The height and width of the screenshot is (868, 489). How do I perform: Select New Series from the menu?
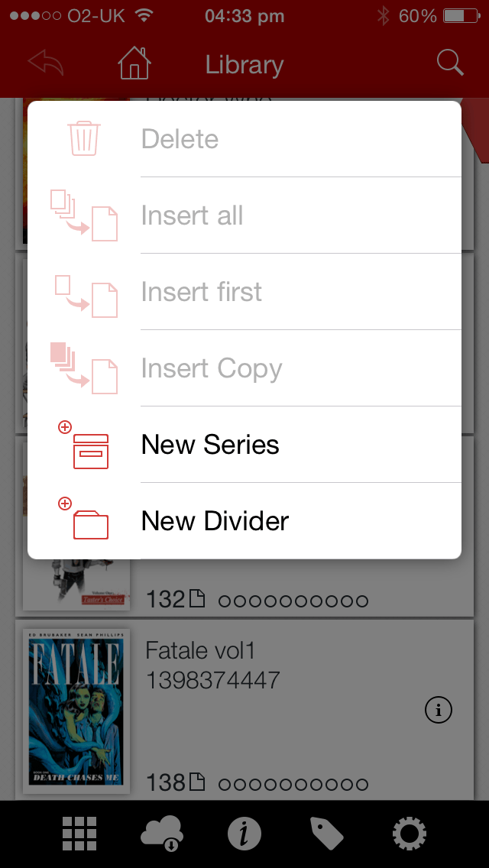[244, 444]
